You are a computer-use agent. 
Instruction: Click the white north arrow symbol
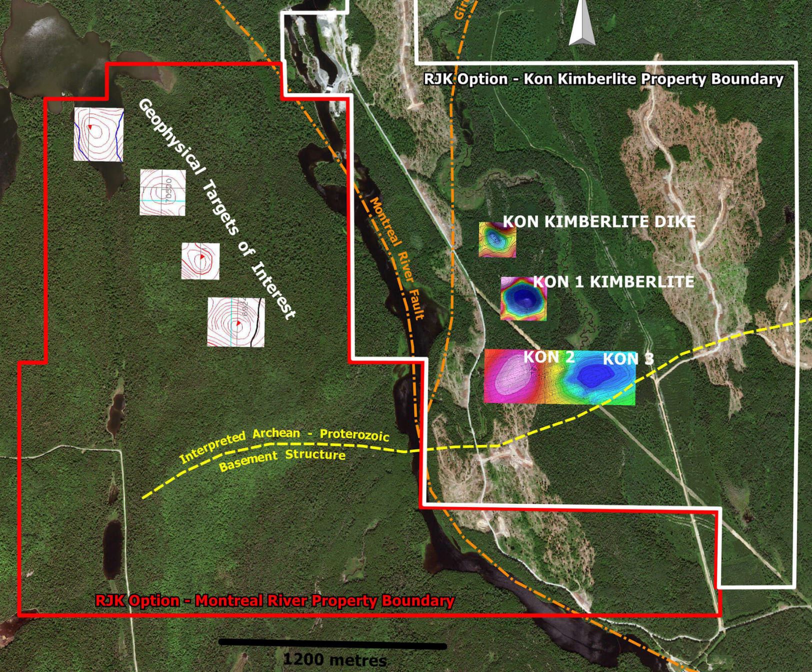click(x=581, y=23)
